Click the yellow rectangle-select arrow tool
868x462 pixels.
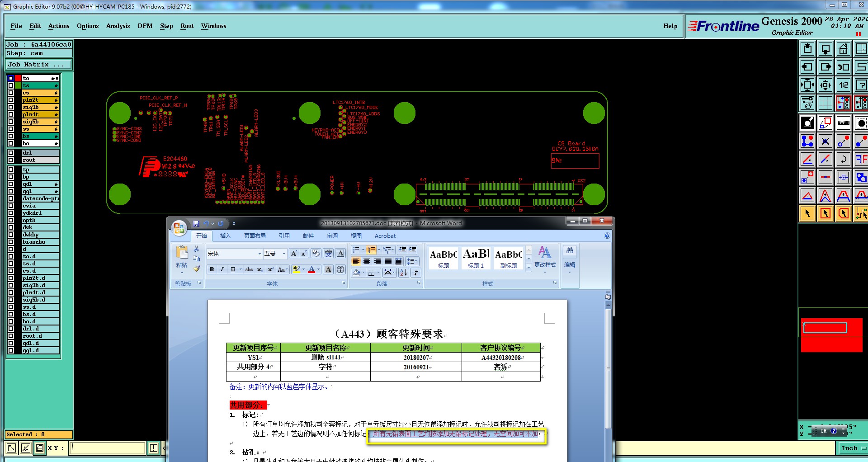point(826,213)
